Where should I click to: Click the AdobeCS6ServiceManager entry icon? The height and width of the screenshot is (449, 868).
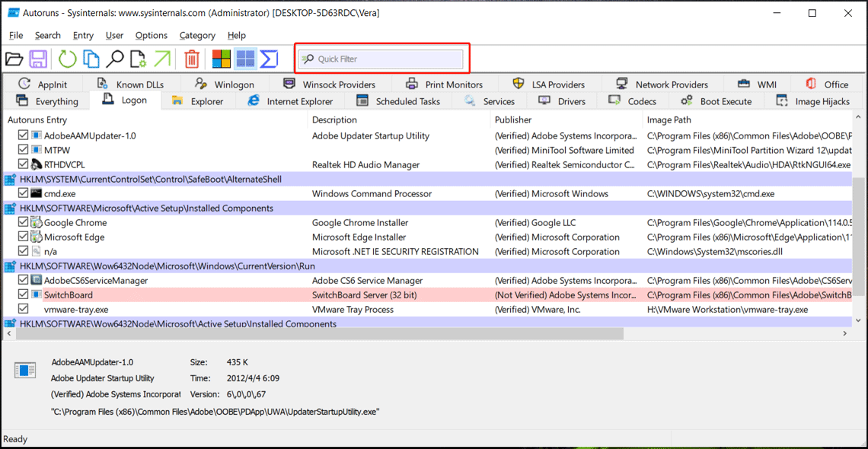37,280
